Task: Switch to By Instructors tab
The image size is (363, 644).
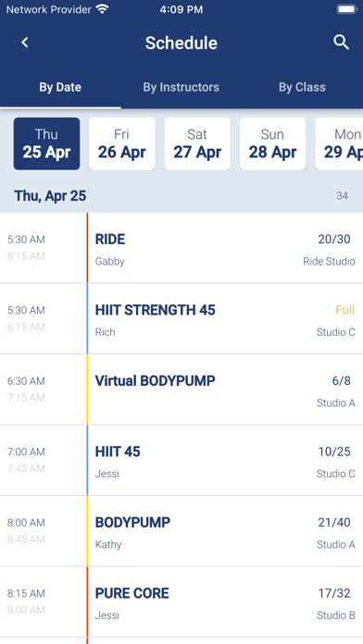Action: [181, 87]
